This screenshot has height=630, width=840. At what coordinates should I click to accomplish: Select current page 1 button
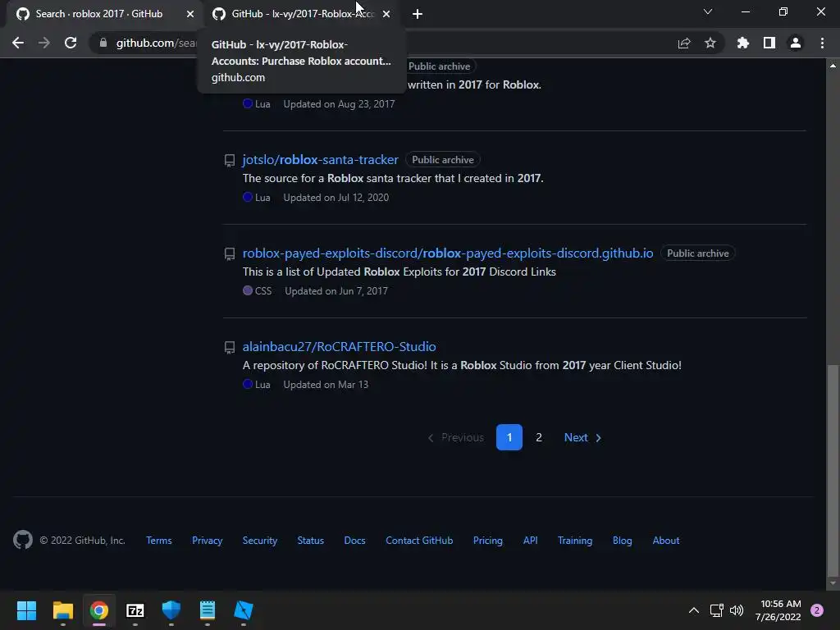[x=509, y=437]
